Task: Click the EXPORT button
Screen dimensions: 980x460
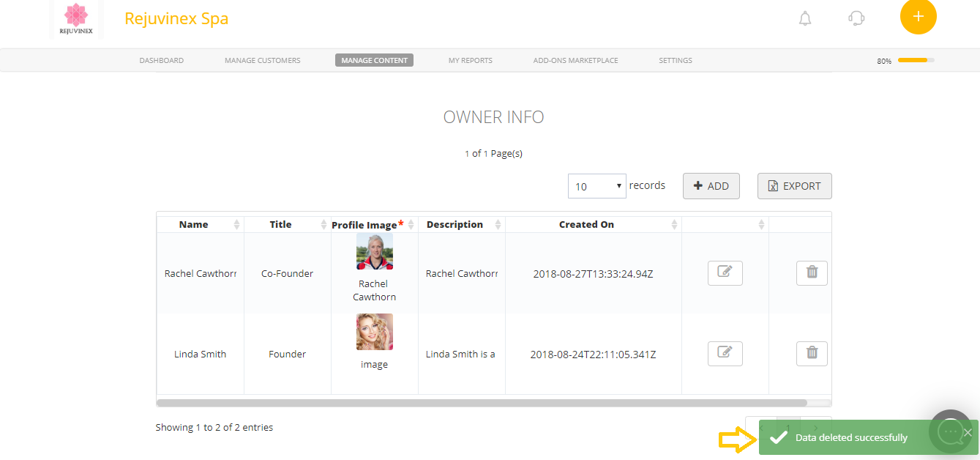Action: click(x=794, y=185)
